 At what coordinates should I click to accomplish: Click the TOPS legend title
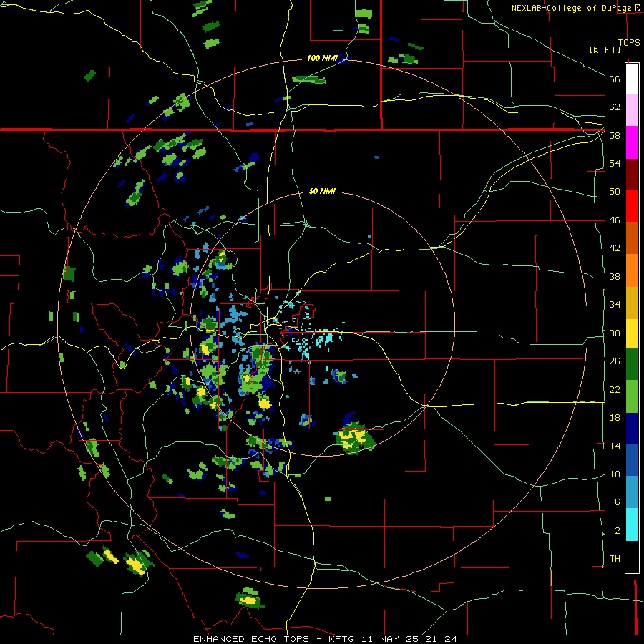pyautogui.click(x=629, y=42)
